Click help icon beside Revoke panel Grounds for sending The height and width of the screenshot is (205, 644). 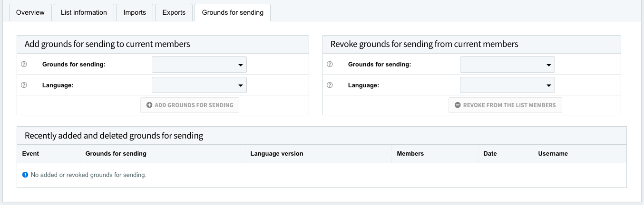click(x=330, y=65)
